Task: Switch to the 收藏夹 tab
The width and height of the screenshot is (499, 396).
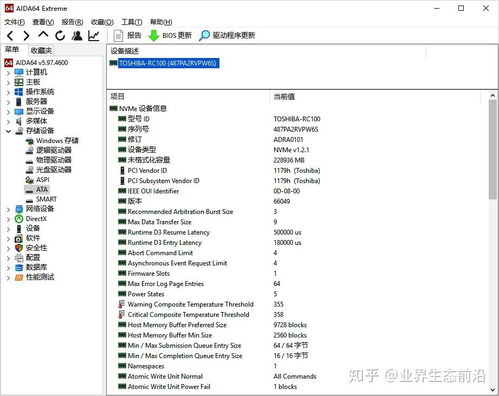Action: tap(41, 50)
